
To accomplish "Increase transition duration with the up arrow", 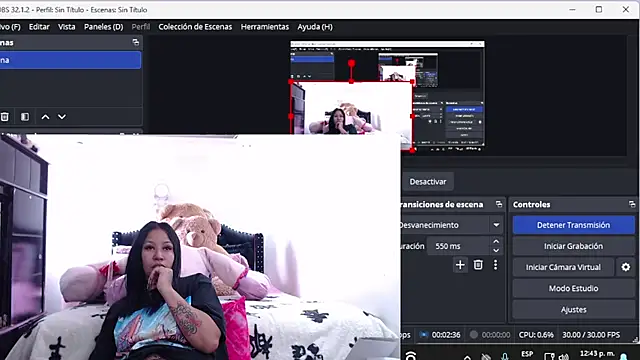I will [x=496, y=242].
